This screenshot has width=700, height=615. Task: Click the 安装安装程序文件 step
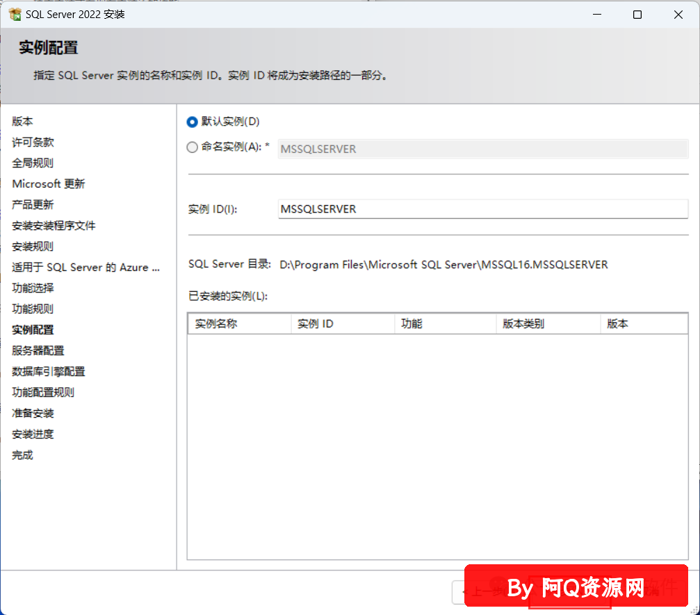click(x=54, y=226)
